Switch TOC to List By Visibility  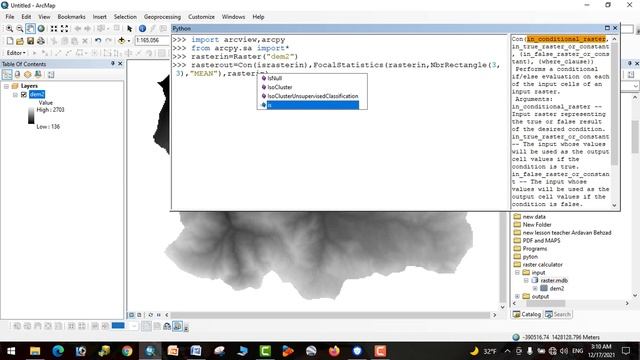pyautogui.click(x=27, y=74)
